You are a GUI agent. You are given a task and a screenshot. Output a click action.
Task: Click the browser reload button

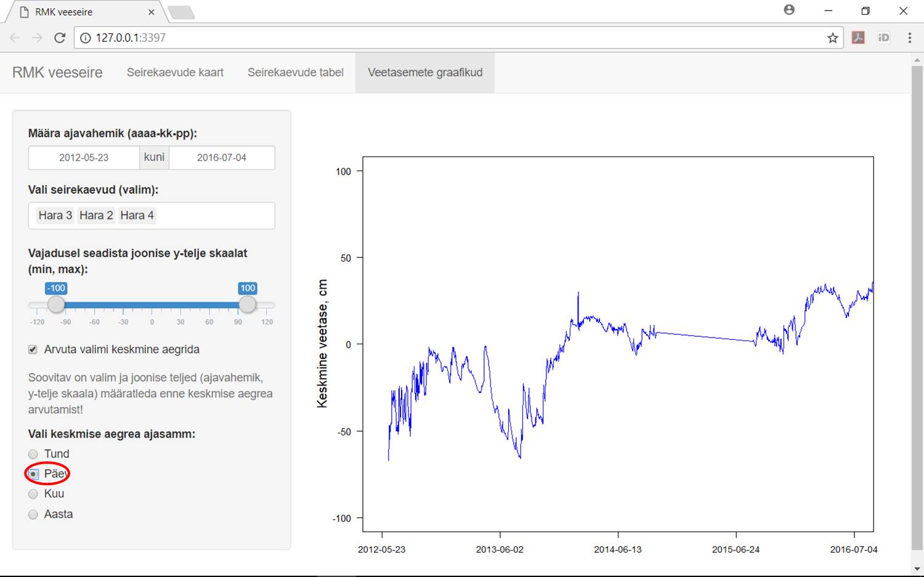(x=60, y=38)
